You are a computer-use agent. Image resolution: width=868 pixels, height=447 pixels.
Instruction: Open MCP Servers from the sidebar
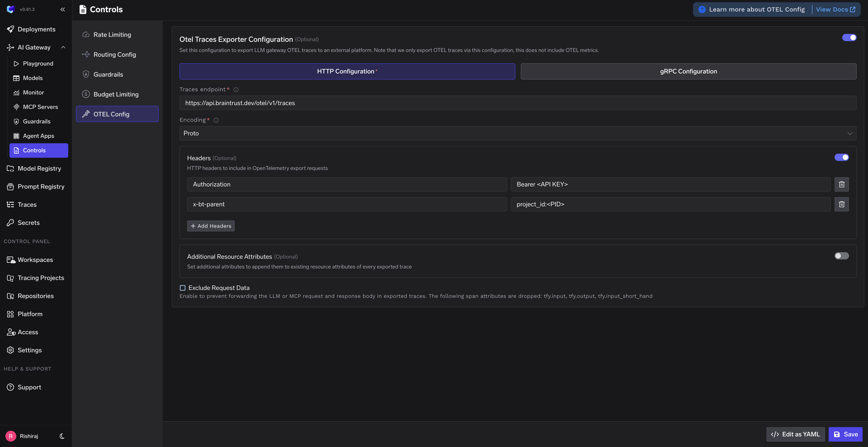pyautogui.click(x=40, y=107)
